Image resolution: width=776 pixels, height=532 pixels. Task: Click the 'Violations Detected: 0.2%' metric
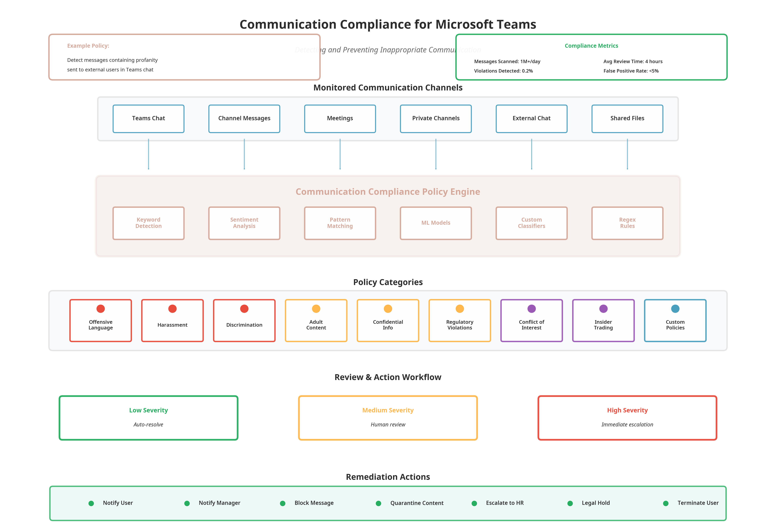click(503, 71)
